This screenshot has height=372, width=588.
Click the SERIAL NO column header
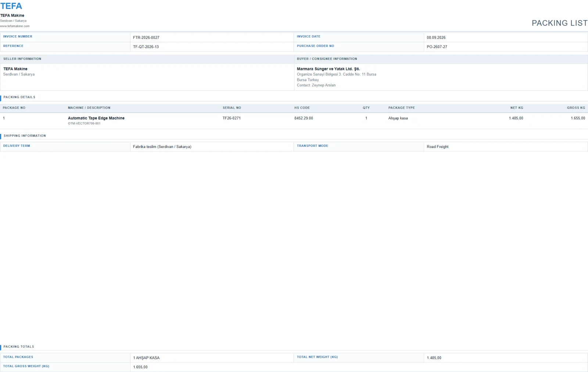[232, 108]
